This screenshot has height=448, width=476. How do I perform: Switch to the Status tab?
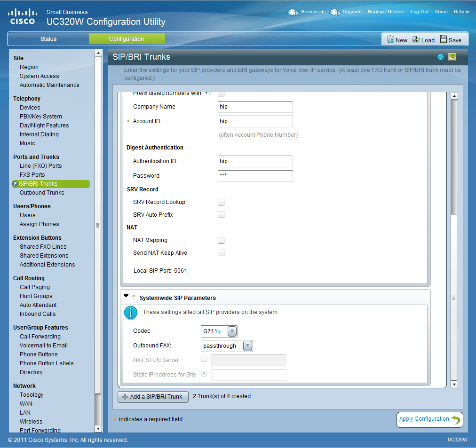(48, 39)
